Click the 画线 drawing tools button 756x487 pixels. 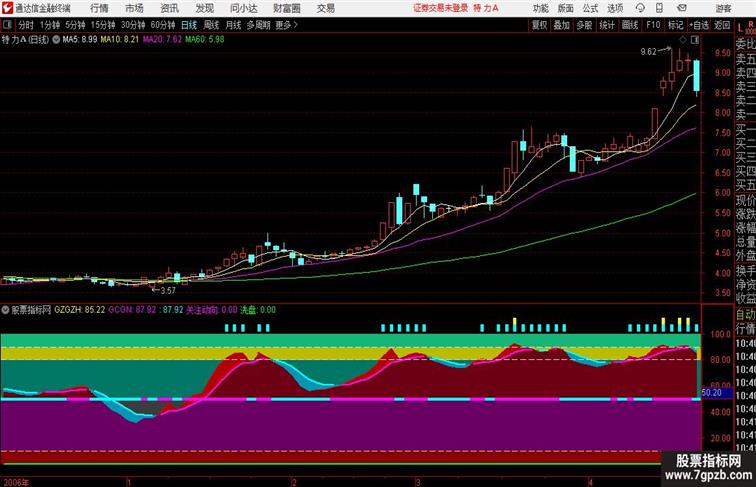point(630,25)
